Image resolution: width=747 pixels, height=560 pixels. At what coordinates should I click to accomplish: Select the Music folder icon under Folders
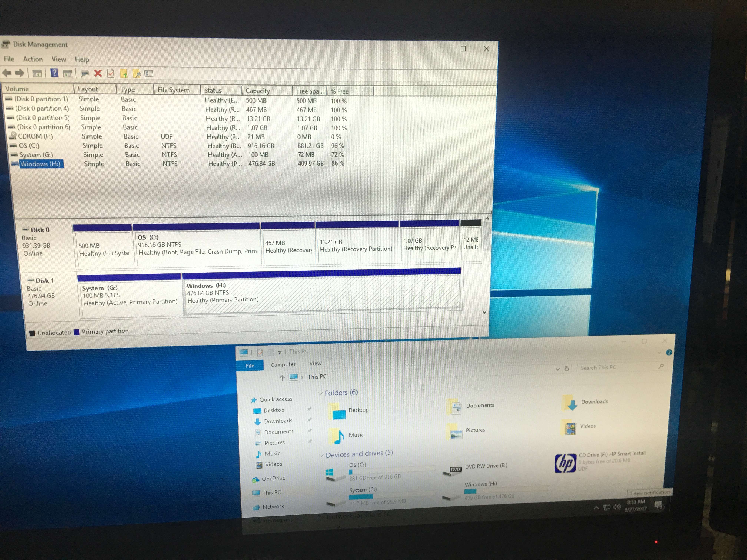(x=337, y=436)
